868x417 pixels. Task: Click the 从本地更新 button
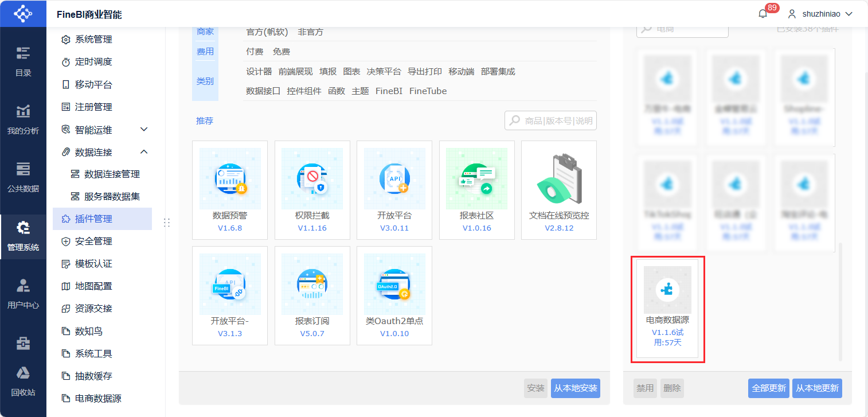point(817,388)
